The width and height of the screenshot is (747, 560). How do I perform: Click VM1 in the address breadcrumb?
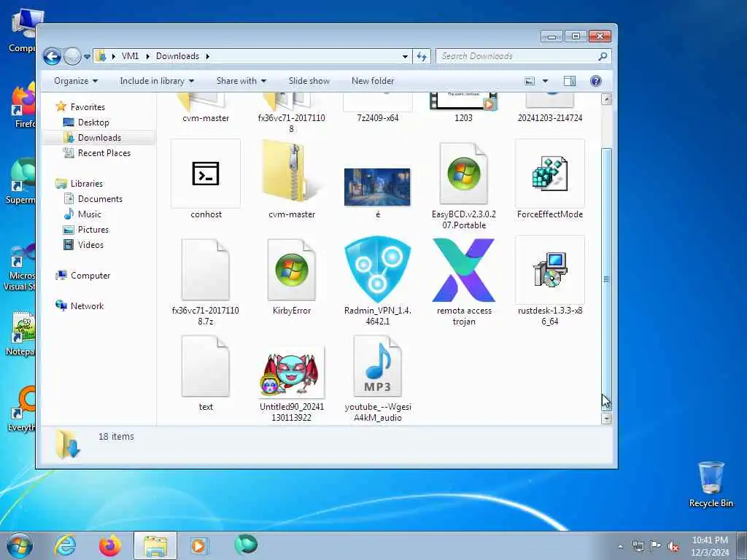point(130,56)
